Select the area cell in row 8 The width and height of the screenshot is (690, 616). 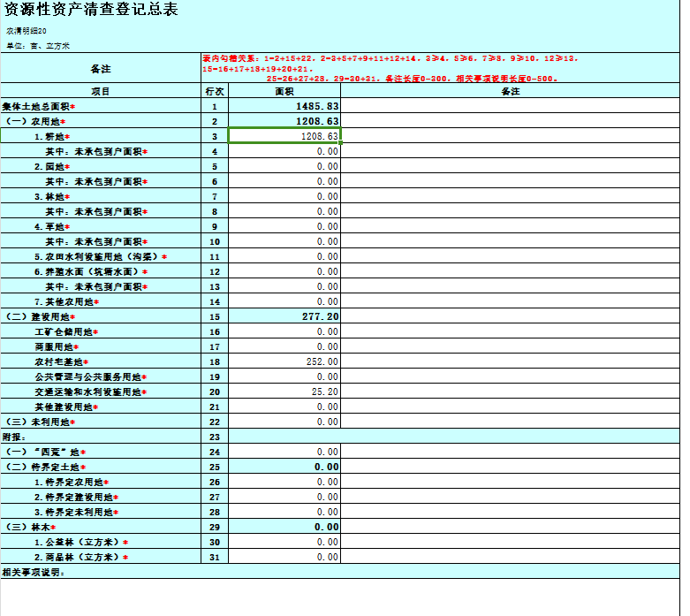click(284, 211)
